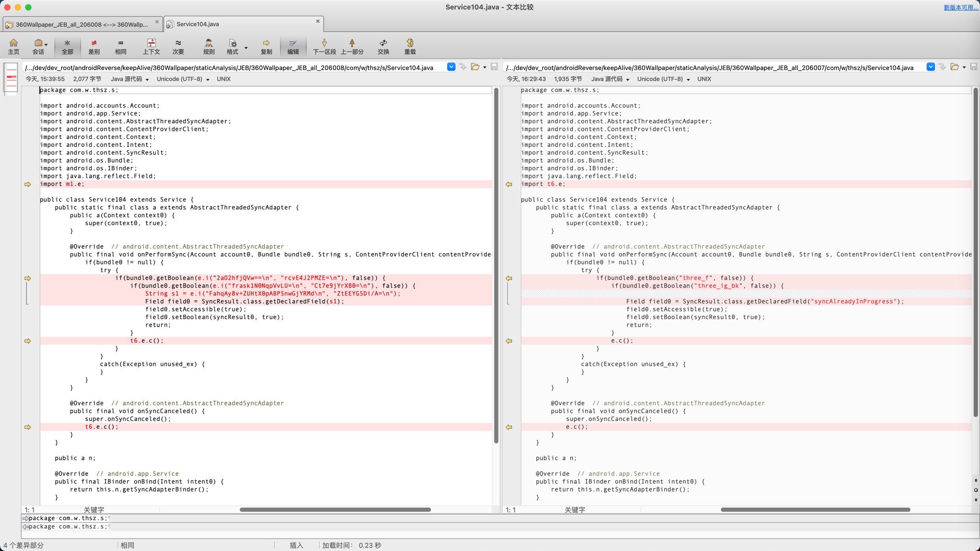Open right pane Java 源代码 format dropdown

[610, 79]
